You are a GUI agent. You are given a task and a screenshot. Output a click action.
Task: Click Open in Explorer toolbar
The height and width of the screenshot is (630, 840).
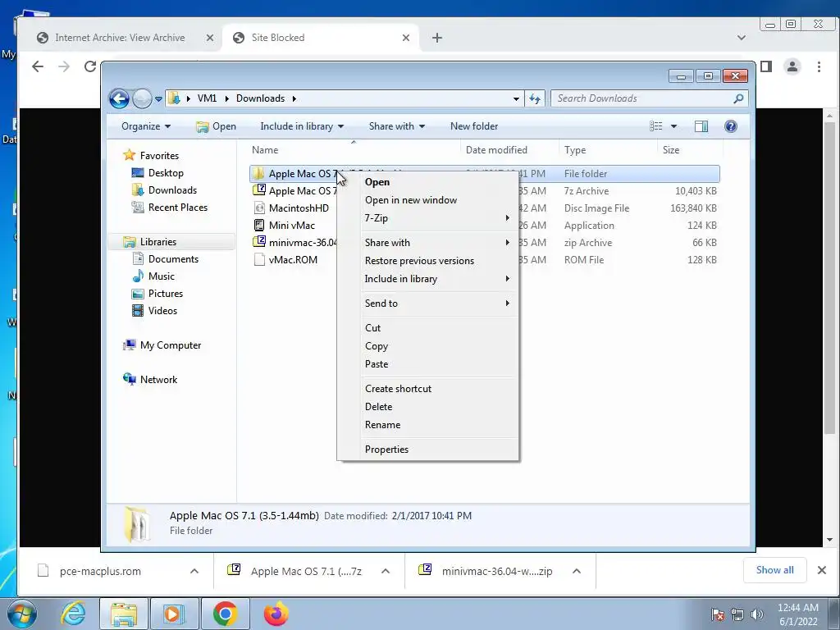(x=217, y=126)
